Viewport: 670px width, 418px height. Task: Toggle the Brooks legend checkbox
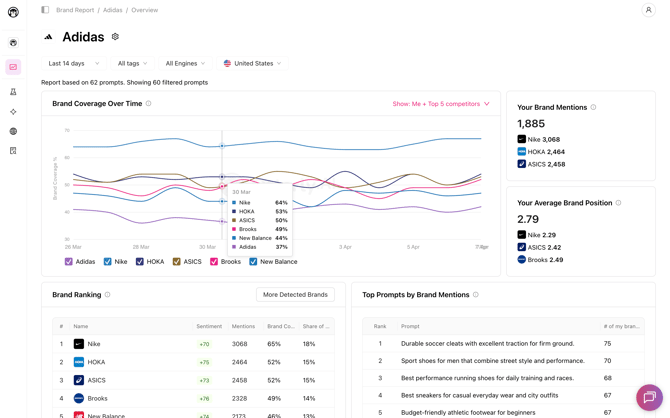214,262
